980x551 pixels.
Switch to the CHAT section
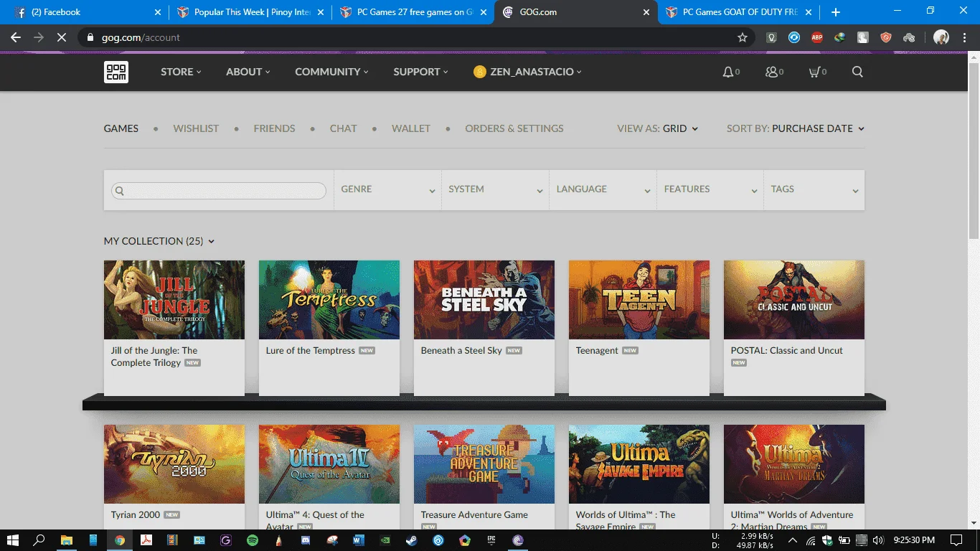coord(343,128)
